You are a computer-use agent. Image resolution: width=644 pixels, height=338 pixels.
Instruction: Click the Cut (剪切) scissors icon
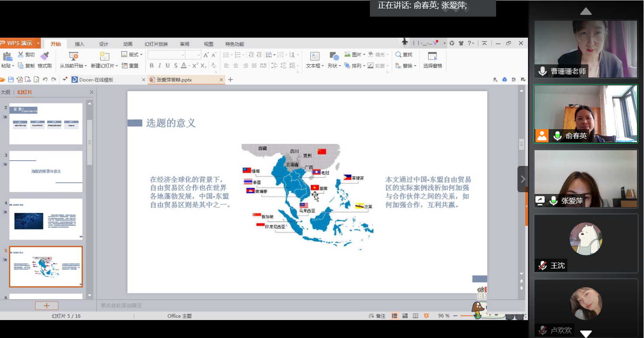[x=21, y=55]
